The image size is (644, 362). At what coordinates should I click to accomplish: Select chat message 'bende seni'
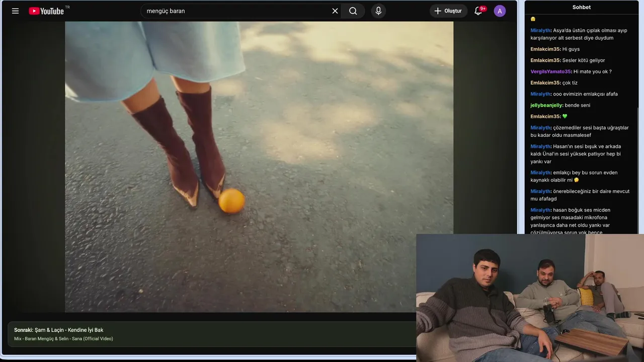[578, 105]
